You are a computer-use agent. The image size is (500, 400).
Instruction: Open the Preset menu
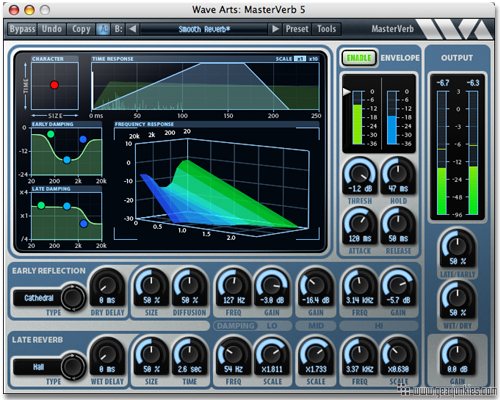tap(297, 29)
